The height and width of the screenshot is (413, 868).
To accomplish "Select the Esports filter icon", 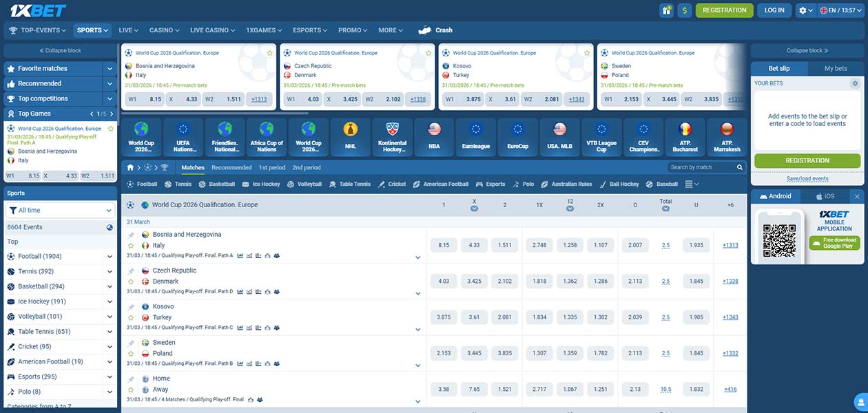I will (x=477, y=184).
